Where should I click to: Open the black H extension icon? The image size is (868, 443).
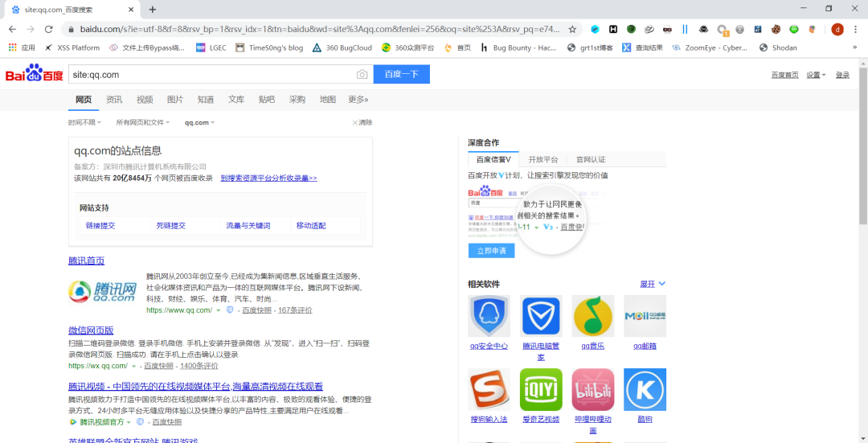tap(613, 30)
